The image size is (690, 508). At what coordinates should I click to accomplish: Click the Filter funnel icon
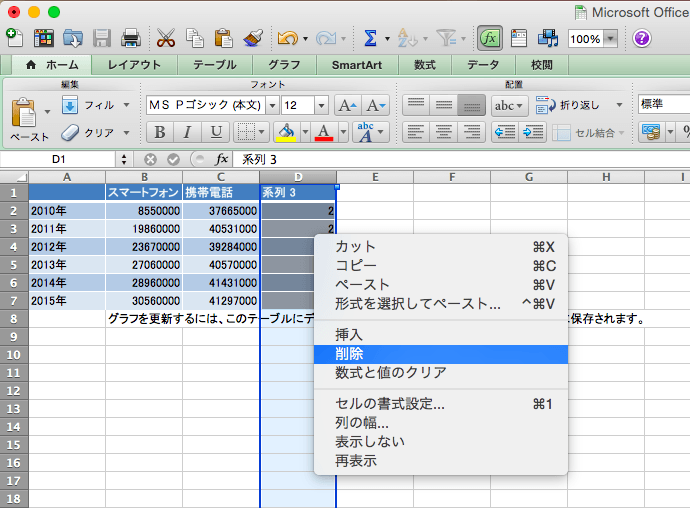coord(446,38)
